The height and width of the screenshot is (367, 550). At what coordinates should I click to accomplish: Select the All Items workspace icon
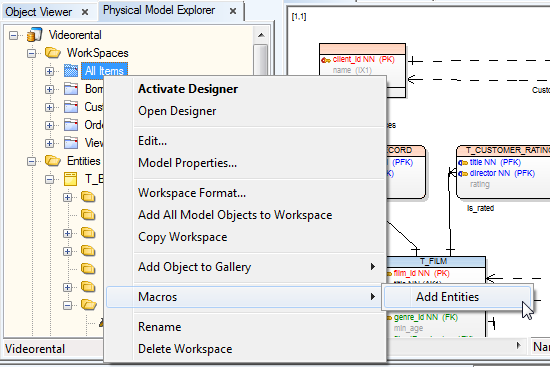(x=71, y=71)
